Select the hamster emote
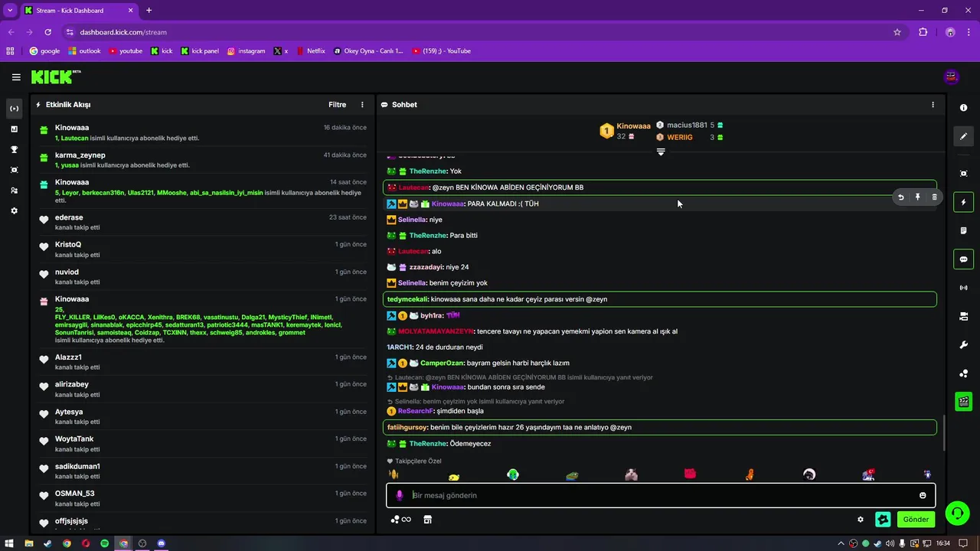Image resolution: width=980 pixels, height=551 pixels. pos(631,475)
